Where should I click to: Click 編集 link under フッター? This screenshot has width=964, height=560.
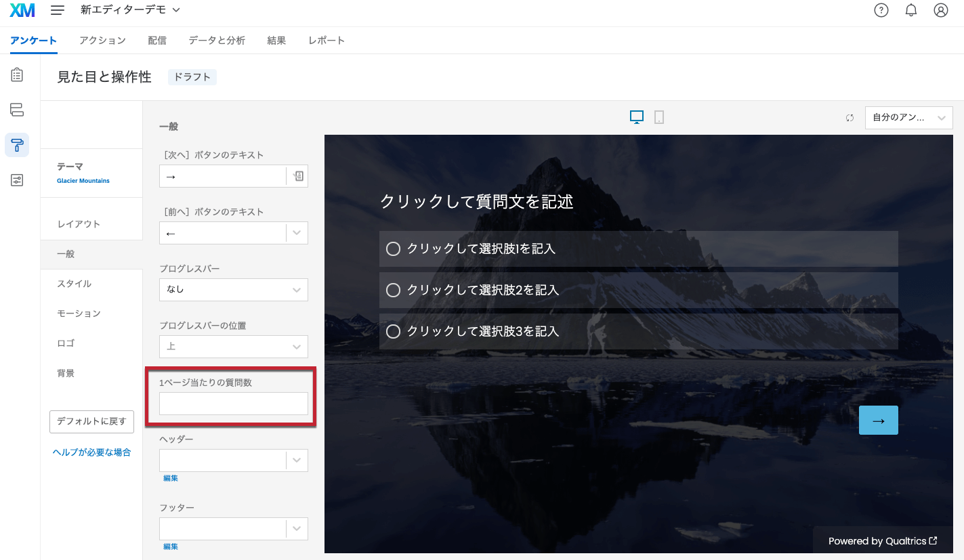(171, 546)
